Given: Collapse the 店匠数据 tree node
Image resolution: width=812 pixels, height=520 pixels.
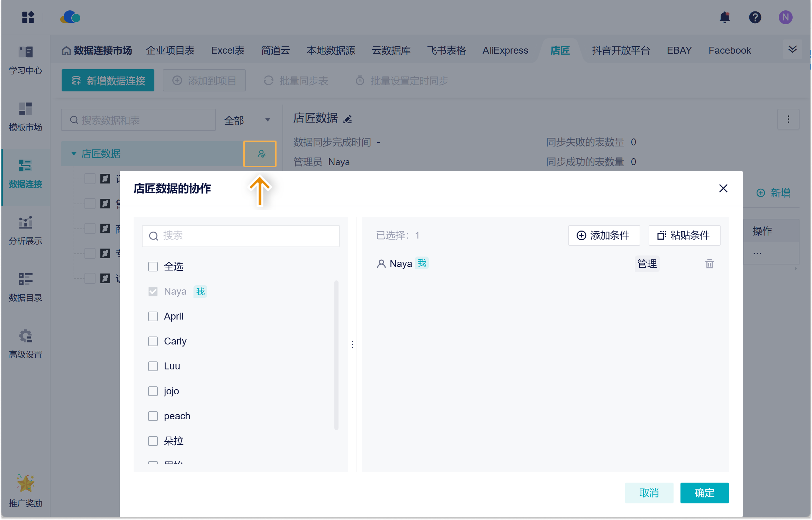Looking at the screenshot, I should point(74,154).
